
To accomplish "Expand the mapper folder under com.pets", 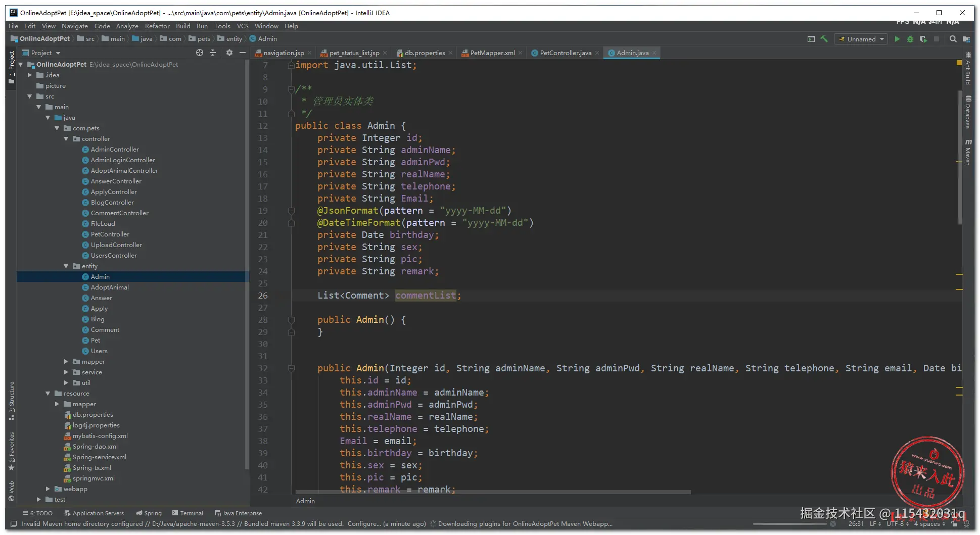I will click(x=66, y=362).
